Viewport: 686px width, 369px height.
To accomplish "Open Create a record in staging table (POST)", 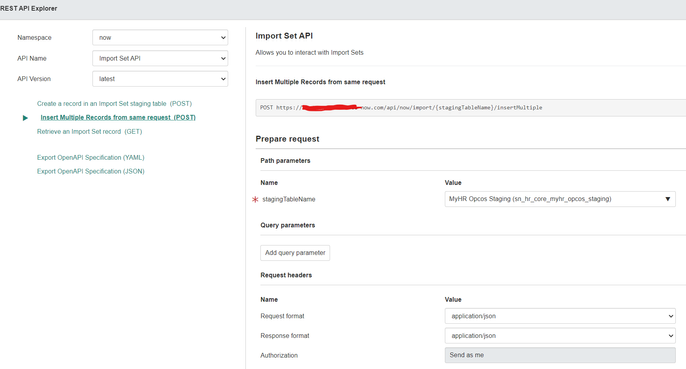I will [x=114, y=104].
